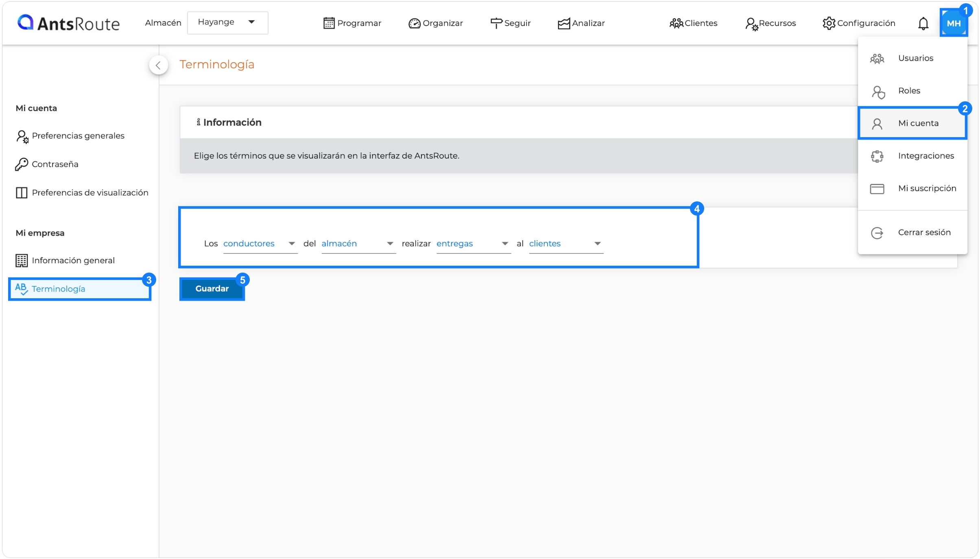Open the Seguir tracking section

(x=511, y=23)
